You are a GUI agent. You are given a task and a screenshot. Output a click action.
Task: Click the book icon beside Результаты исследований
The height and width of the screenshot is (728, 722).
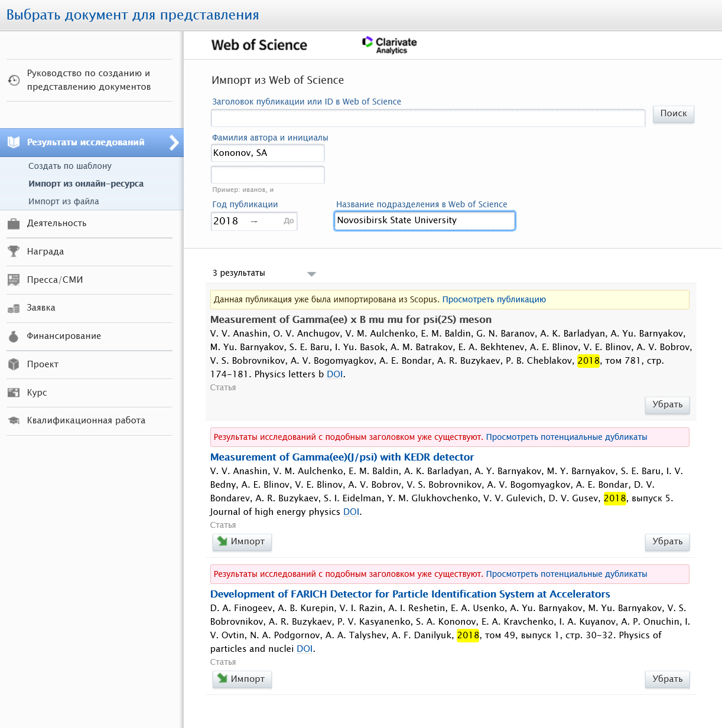click(14, 142)
